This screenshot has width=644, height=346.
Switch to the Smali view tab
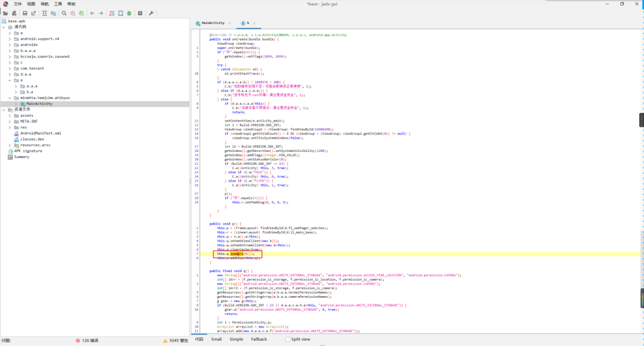coord(216,339)
